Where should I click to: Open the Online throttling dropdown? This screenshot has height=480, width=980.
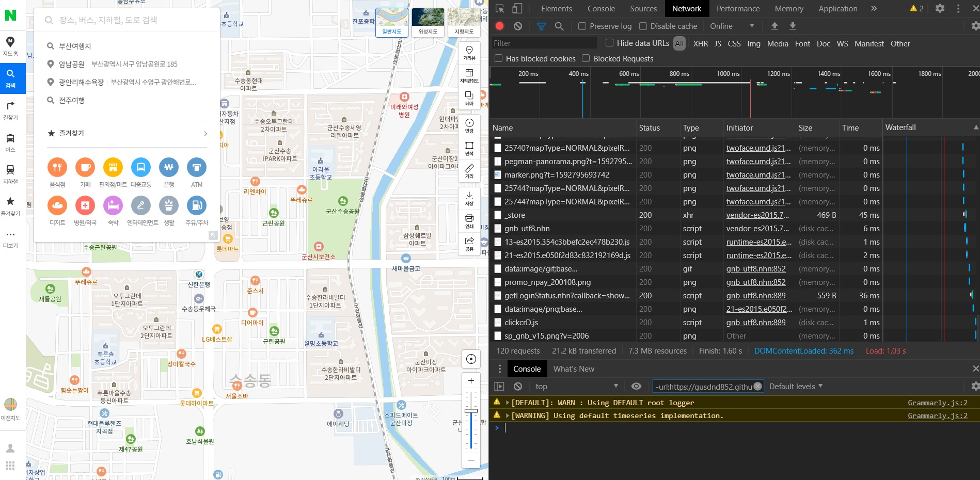[732, 26]
